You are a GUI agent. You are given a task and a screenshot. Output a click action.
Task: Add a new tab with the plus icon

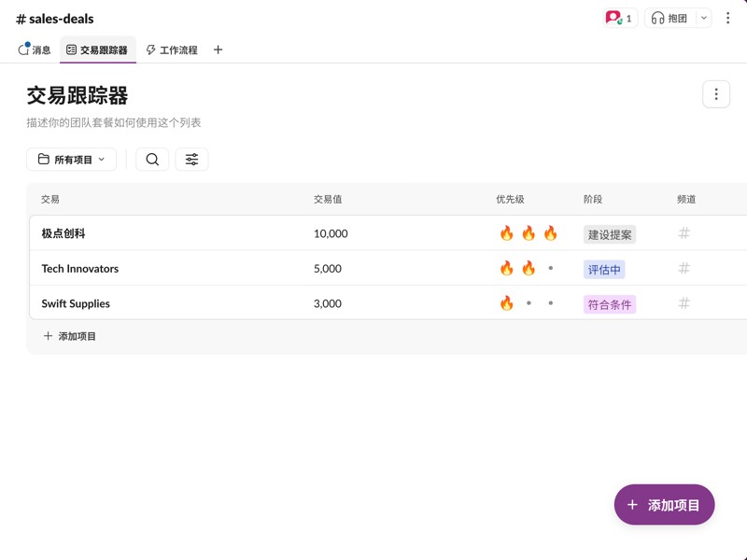coord(218,49)
